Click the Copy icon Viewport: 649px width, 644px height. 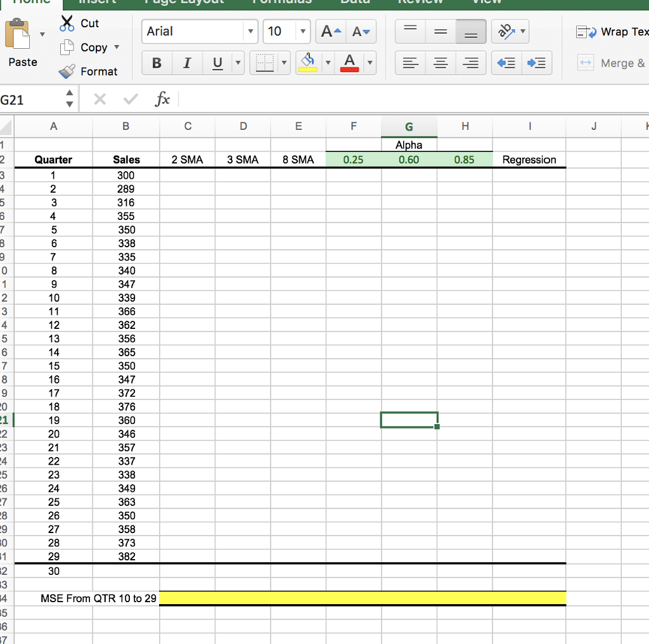click(x=68, y=47)
